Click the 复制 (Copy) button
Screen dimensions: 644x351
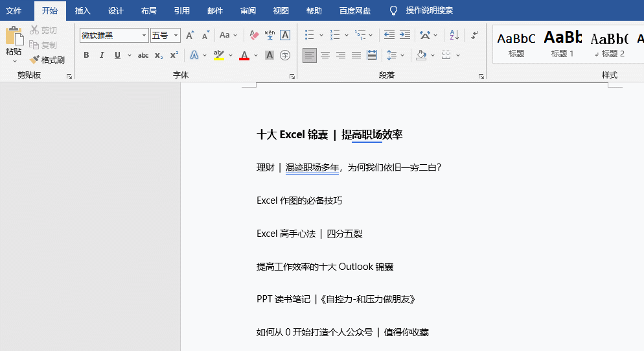pyautogui.click(x=43, y=45)
